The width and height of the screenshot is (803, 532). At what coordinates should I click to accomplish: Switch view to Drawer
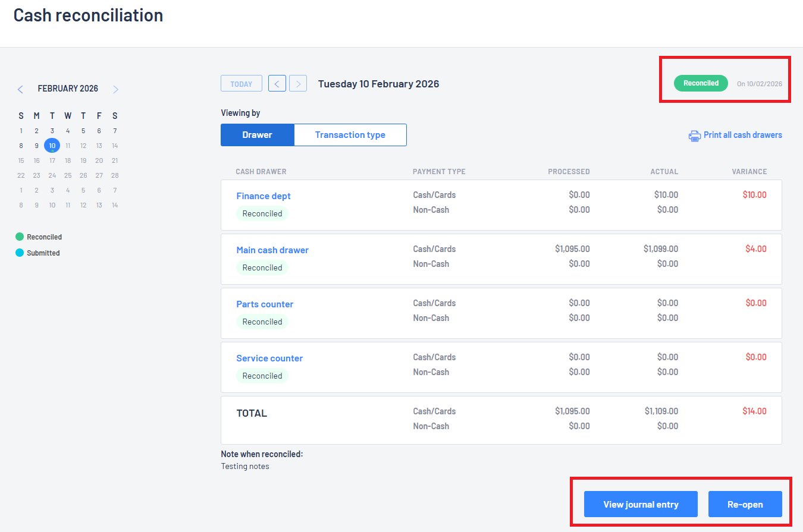tap(257, 135)
